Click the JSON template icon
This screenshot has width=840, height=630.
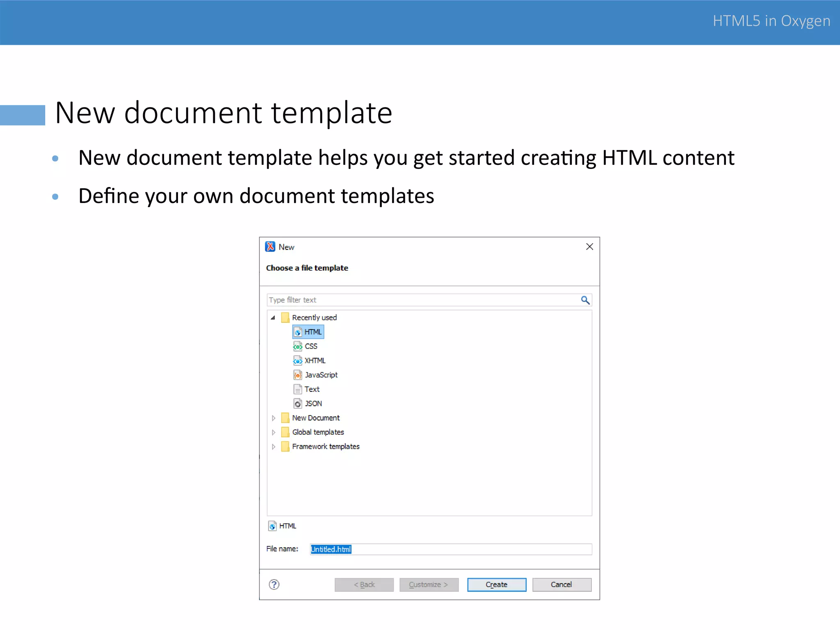click(298, 404)
